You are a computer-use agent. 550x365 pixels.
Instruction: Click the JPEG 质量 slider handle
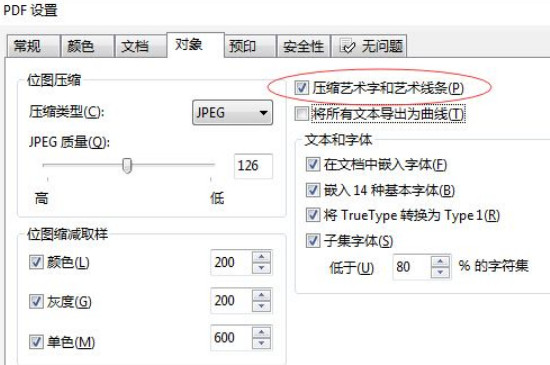click(x=127, y=165)
